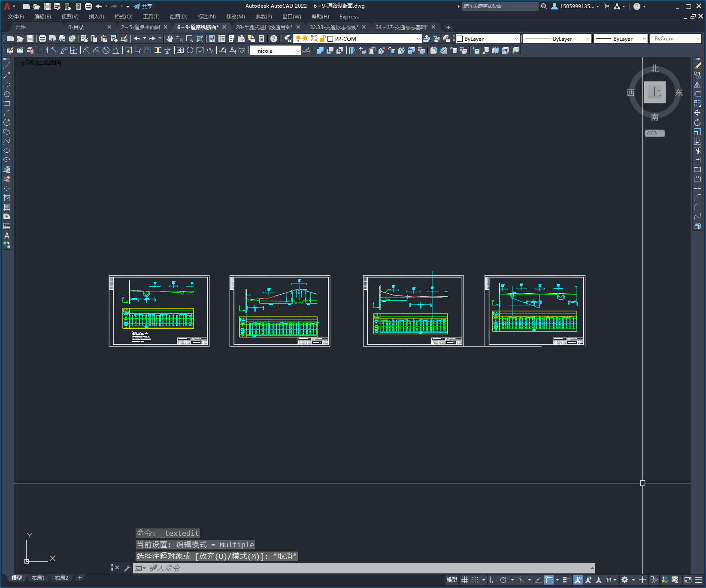
Task: Toggle polar tracking in status bar
Action: pyautogui.click(x=504, y=580)
